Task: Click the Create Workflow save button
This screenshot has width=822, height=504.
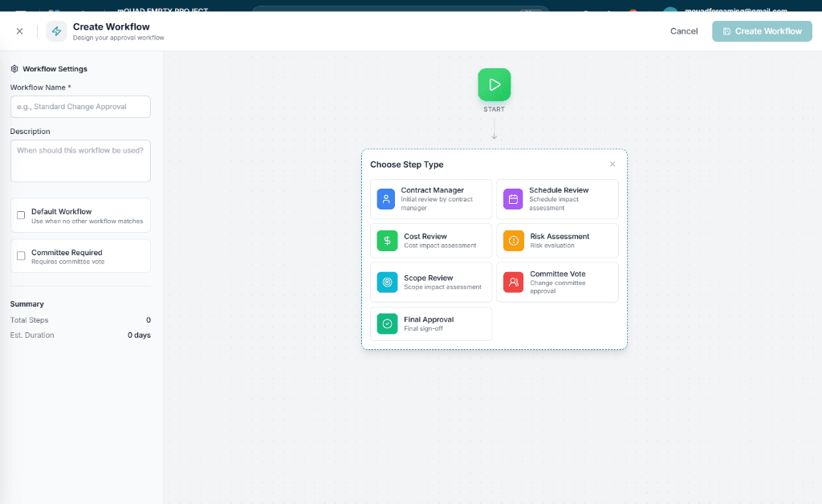Action: click(x=762, y=31)
